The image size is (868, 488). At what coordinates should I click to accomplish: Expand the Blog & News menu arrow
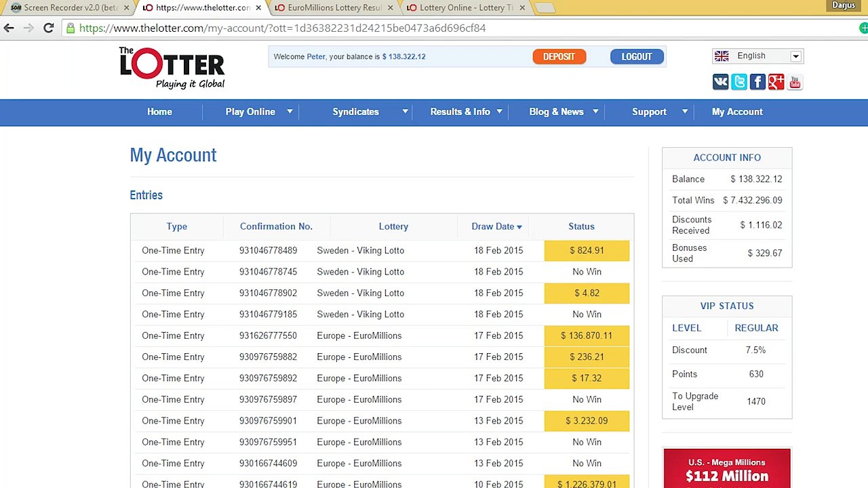(595, 112)
